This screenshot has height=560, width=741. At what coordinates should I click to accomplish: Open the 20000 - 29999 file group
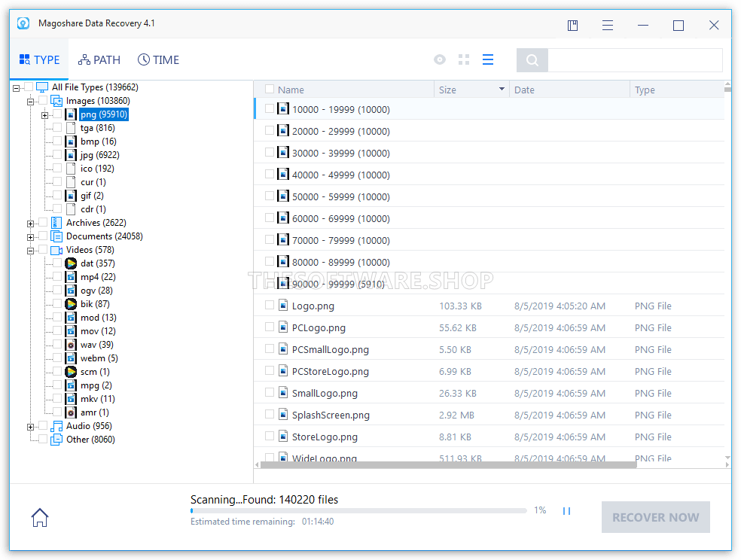coord(489,131)
